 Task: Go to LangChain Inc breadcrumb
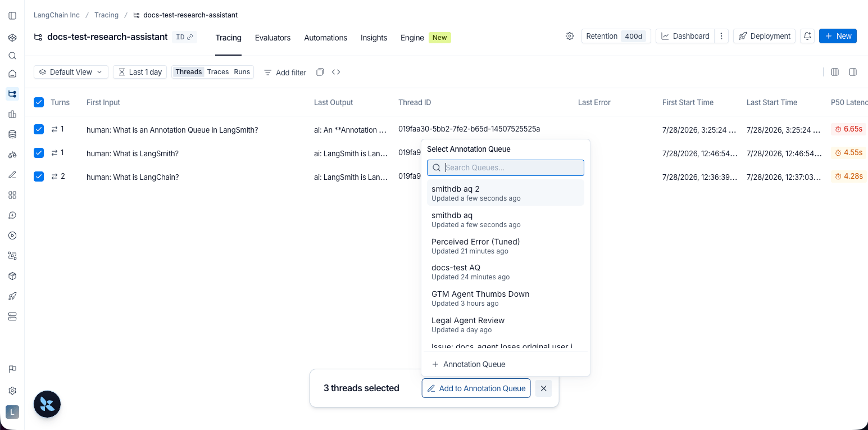[57, 15]
